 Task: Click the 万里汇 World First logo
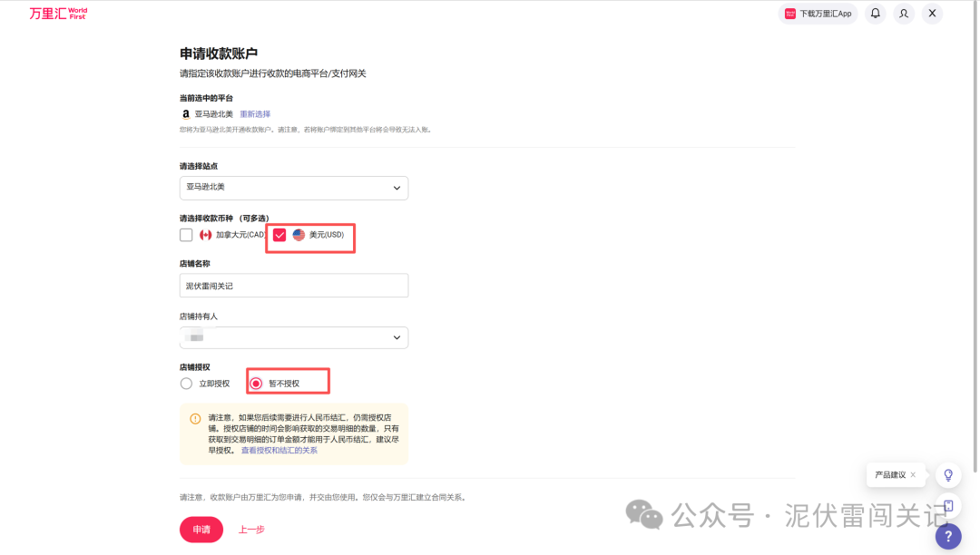[x=57, y=13]
